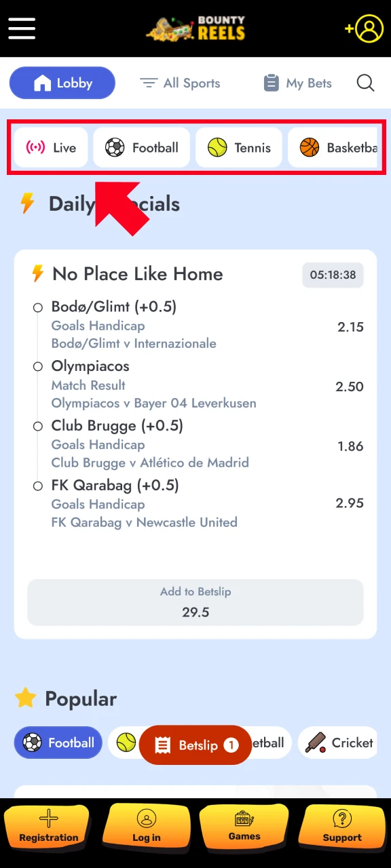Select the Tennis ball category icon
Viewport: 391px width, 868px height.
click(x=217, y=147)
